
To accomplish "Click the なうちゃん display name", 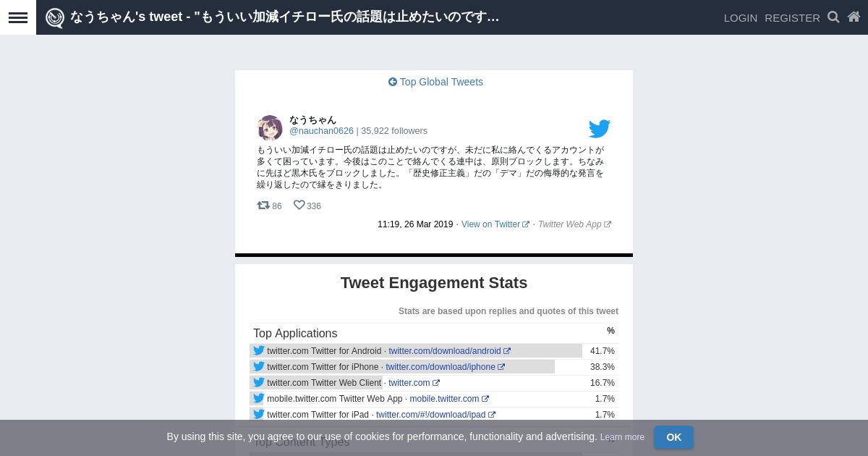I will (x=312, y=119).
